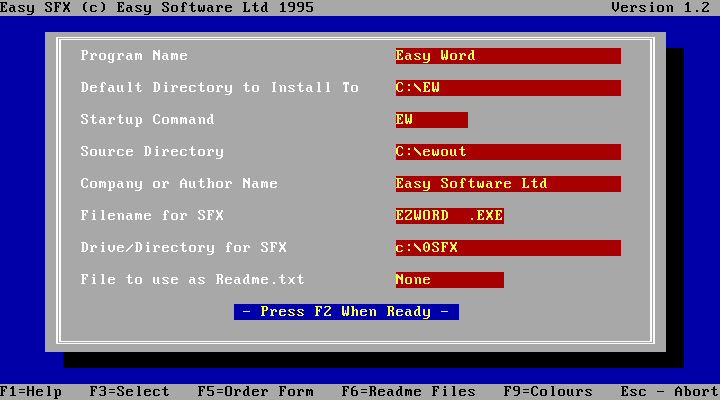720x400 pixels.
Task: Select the Source Directory field 'C:\ewout'
Action: 508,152
